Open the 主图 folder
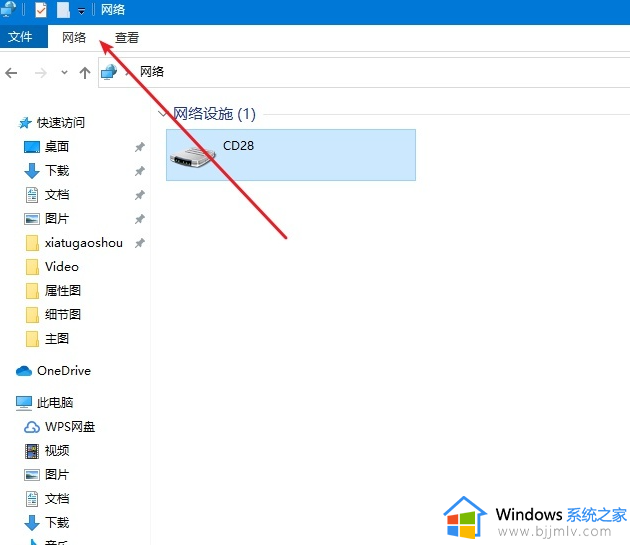The width and height of the screenshot is (632, 545). click(x=57, y=339)
